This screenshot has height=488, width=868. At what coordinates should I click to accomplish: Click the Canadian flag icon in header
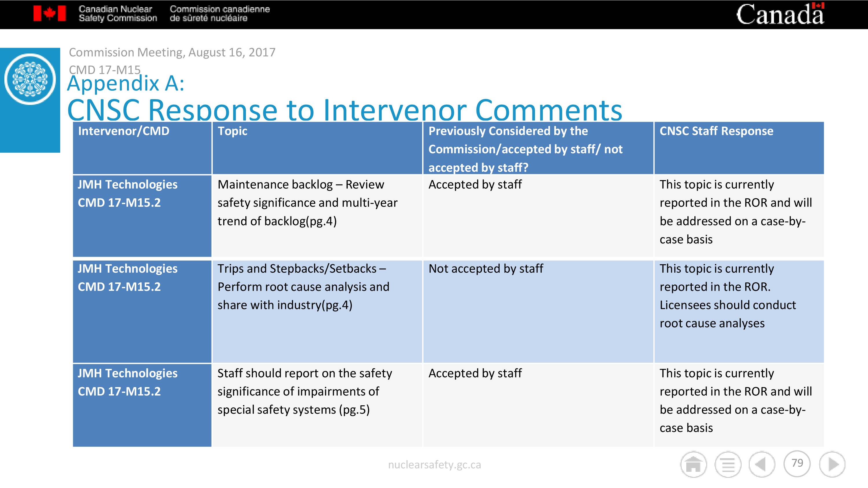[49, 14]
